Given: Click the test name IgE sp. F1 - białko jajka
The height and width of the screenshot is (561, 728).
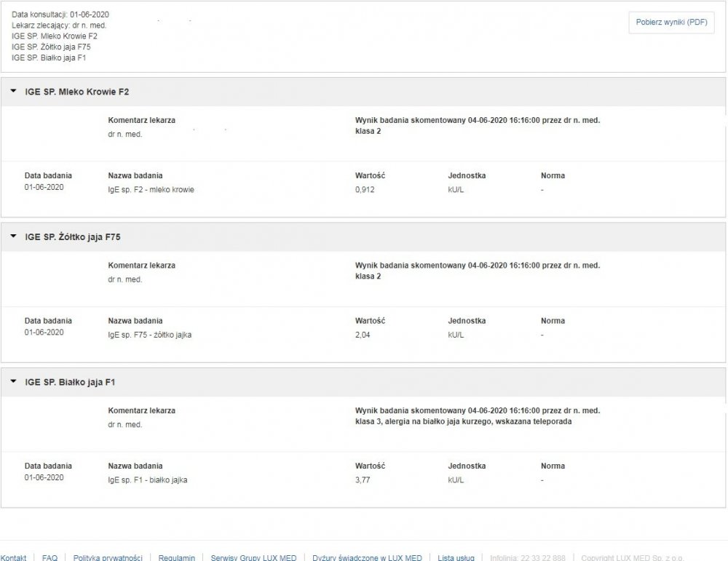Looking at the screenshot, I should pos(148,480).
